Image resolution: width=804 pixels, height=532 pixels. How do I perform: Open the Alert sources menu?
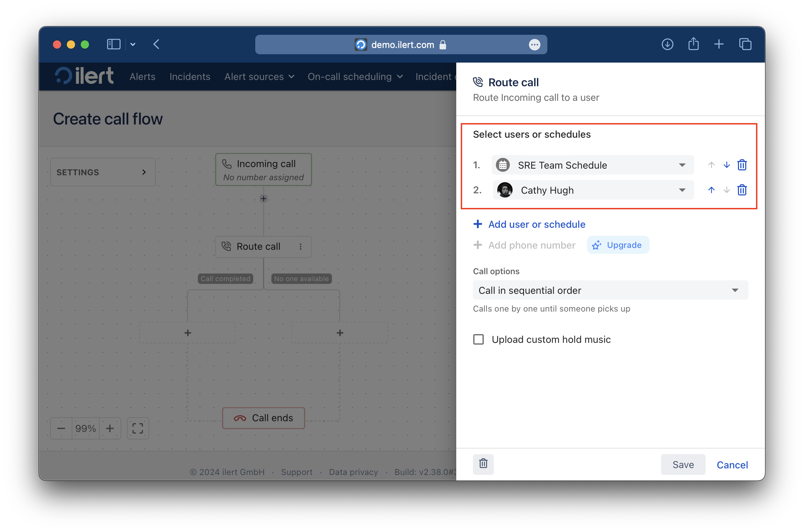pos(259,76)
